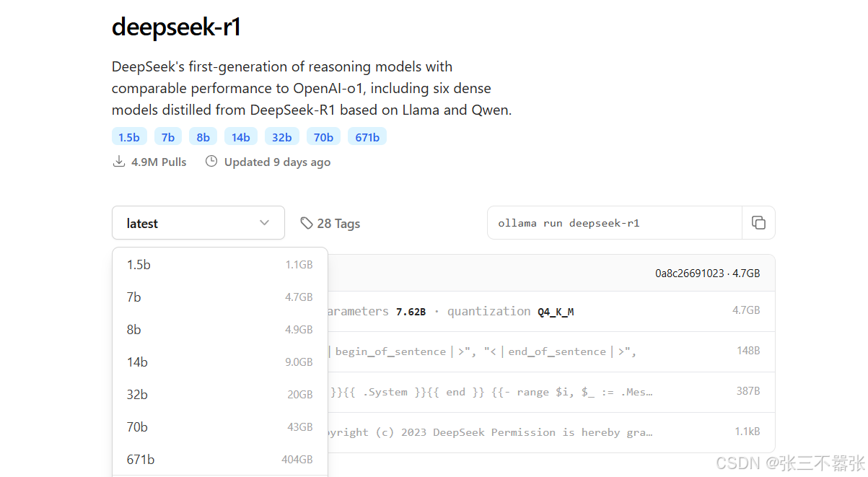The image size is (868, 477).
Task: Copy the ollama run deepseek-r1 command
Action: pyautogui.click(x=758, y=223)
